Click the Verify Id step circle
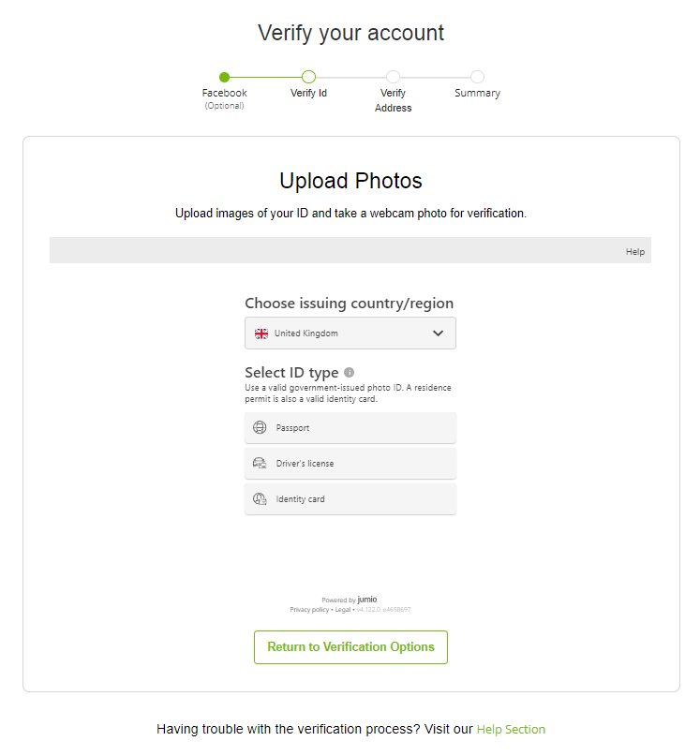The height and width of the screenshot is (756, 700). pos(308,77)
